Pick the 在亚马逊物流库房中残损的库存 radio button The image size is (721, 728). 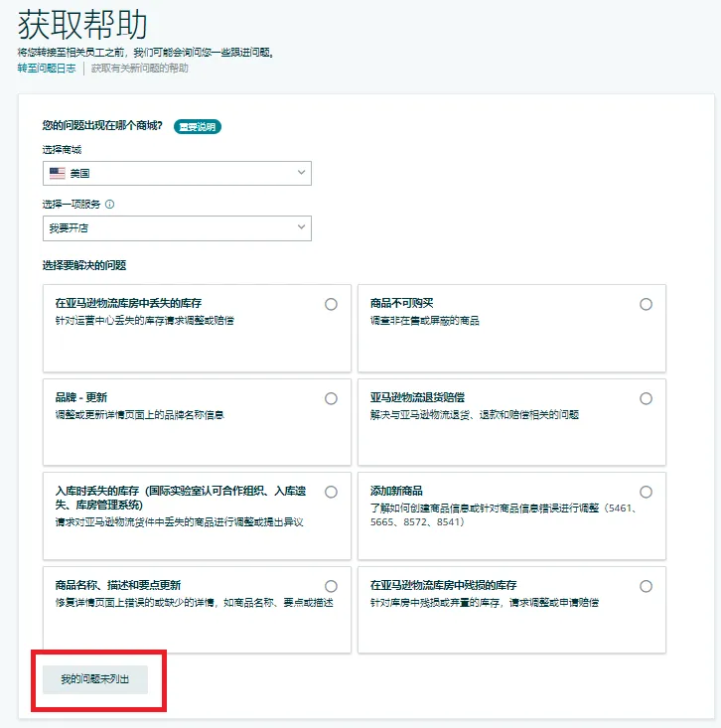[646, 586]
